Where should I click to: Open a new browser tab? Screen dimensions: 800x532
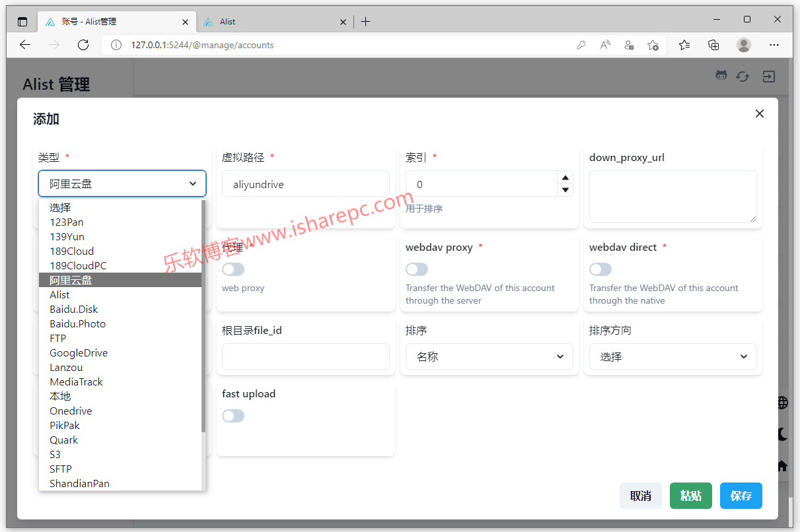click(365, 22)
